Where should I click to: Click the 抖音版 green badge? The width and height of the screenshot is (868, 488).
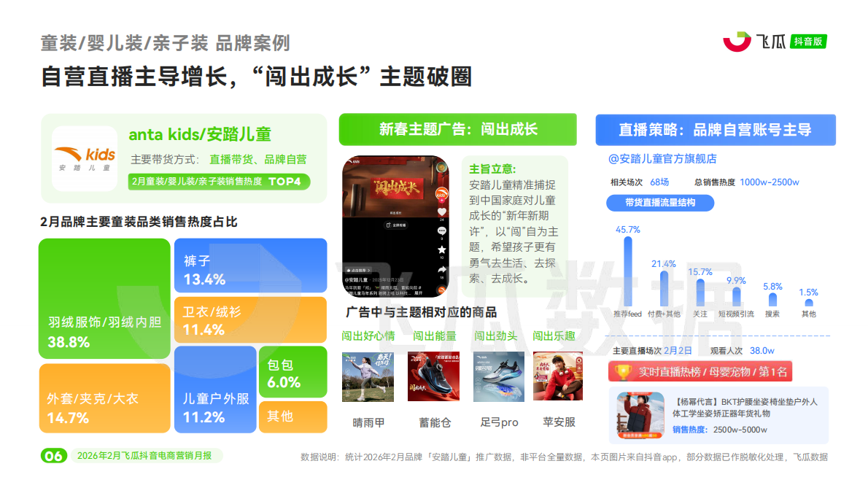point(807,42)
